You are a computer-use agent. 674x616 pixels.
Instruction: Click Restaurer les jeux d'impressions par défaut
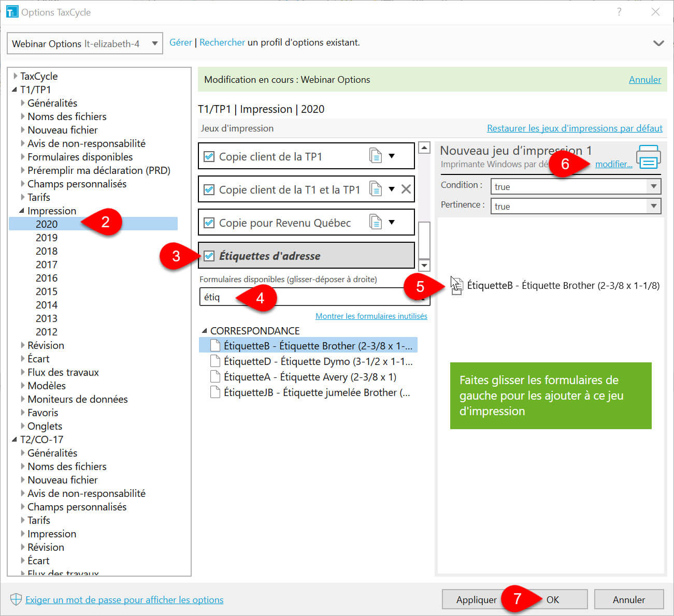point(575,128)
